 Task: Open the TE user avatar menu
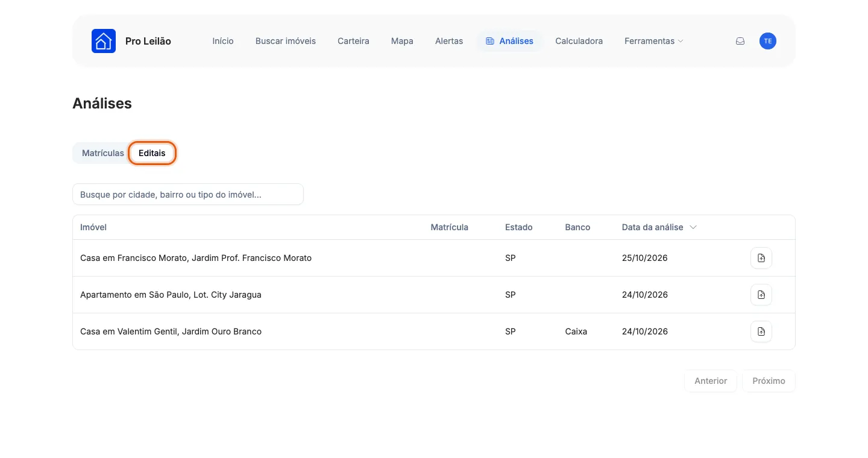tap(768, 41)
